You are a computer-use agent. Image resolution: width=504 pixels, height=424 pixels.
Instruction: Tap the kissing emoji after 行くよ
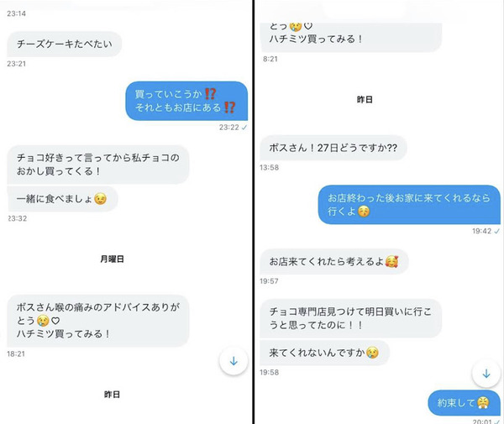tap(364, 212)
